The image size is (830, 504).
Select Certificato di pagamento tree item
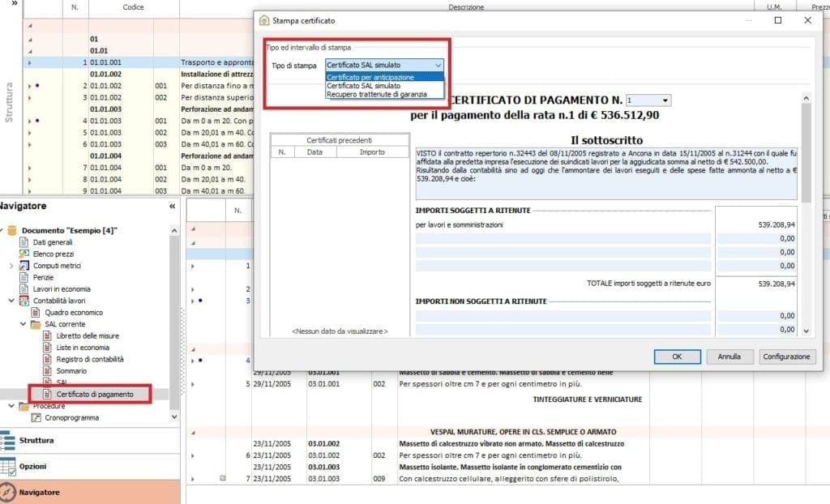(x=95, y=395)
